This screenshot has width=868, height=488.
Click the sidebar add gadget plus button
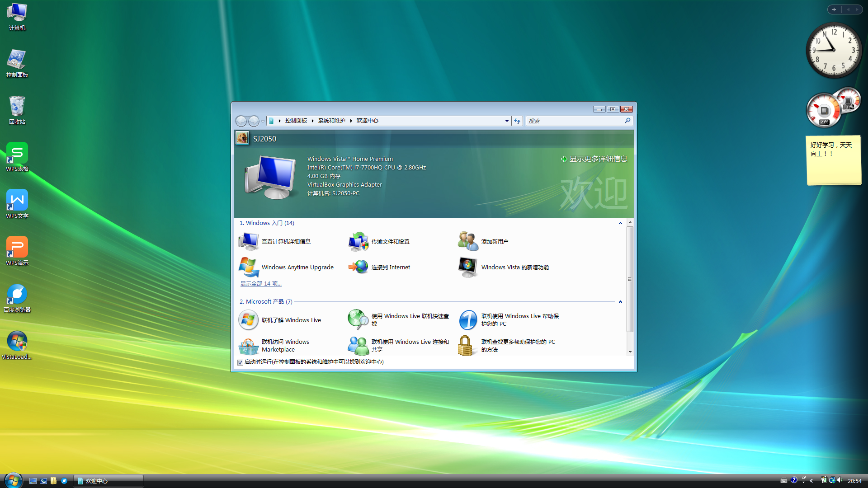(x=834, y=9)
